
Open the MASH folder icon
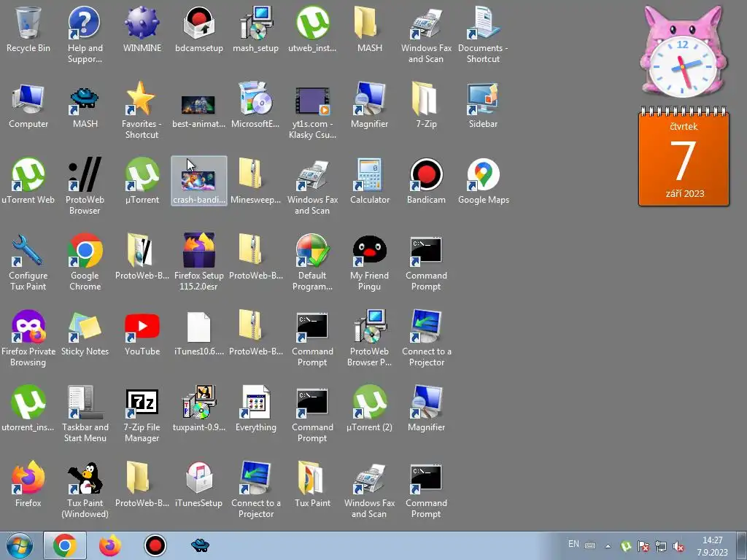tap(369, 28)
